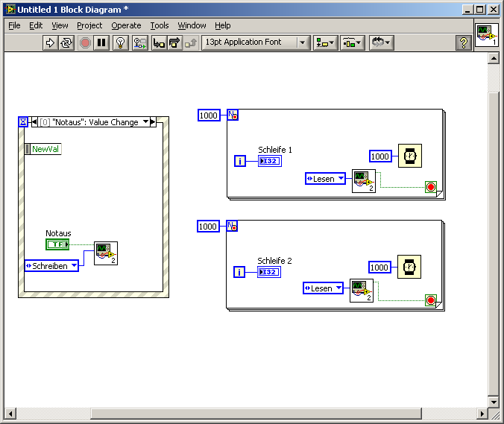Click the horizontal scrollbar right arrow
The image size is (504, 424).
pos(482,414)
